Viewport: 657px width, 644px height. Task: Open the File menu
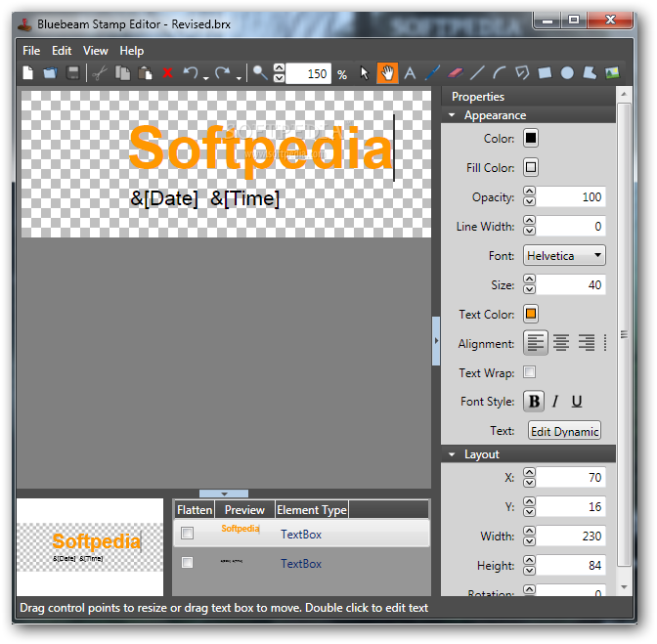click(31, 51)
